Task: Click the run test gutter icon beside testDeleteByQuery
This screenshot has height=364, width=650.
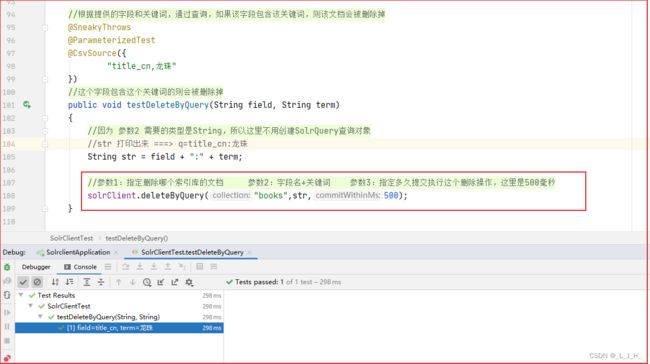Action: tap(27, 105)
